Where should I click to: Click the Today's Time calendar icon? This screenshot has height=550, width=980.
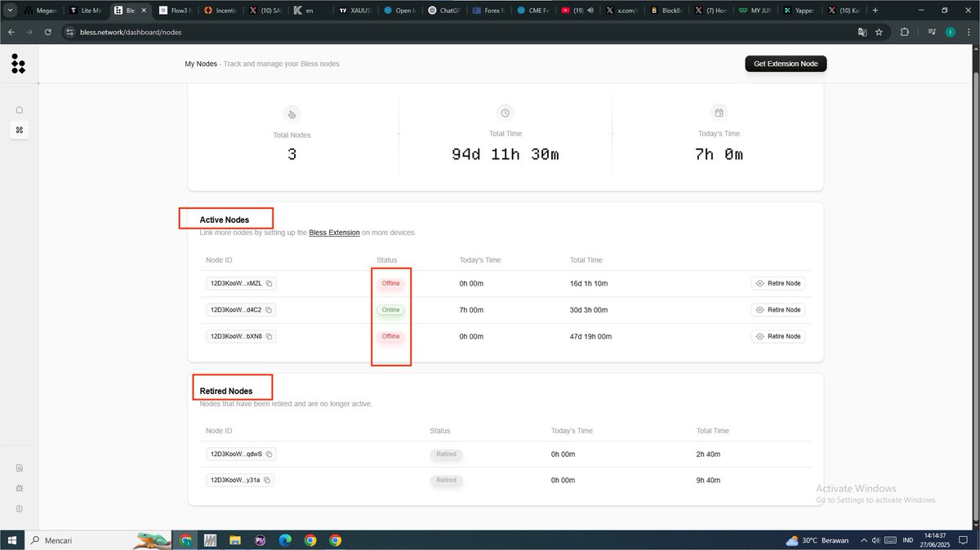pos(719,113)
